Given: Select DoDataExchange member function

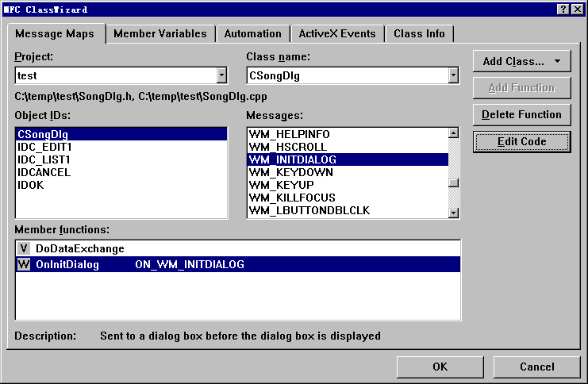Looking at the screenshot, I should (x=238, y=248).
